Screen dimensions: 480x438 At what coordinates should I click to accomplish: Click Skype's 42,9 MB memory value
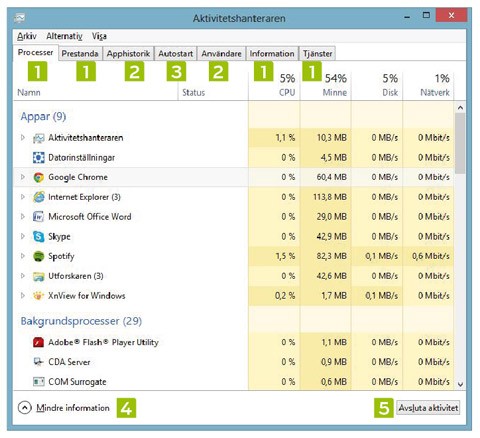[332, 236]
